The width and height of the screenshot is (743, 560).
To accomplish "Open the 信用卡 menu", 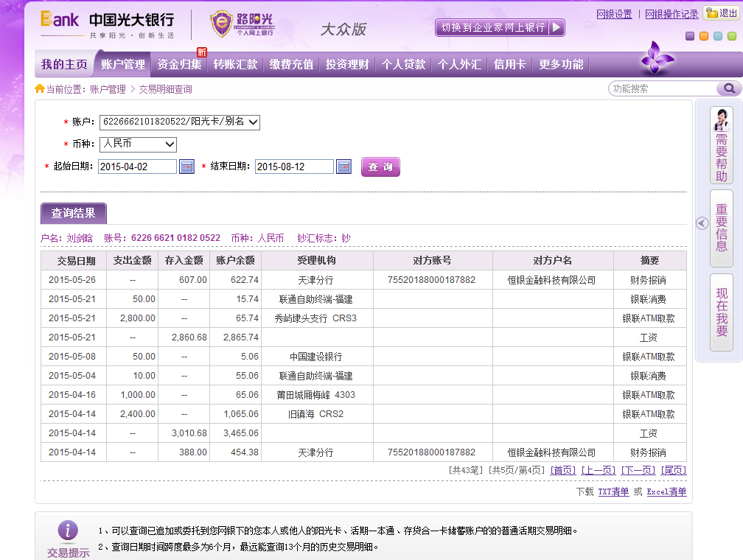I will [x=509, y=65].
